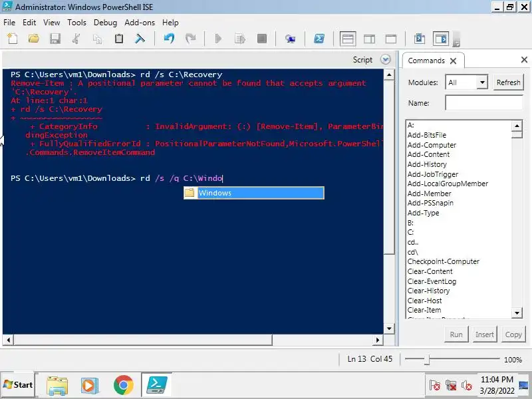Click the network tray icon

[x=451, y=386]
